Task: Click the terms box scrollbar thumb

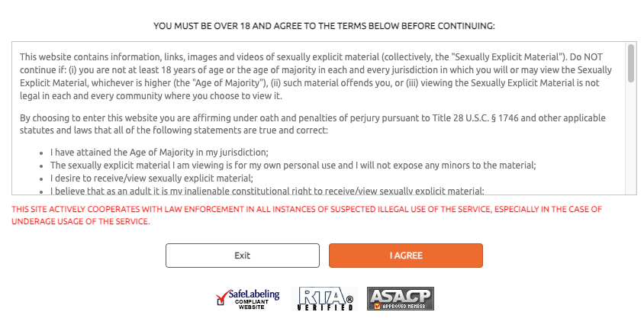Action: 631,63
